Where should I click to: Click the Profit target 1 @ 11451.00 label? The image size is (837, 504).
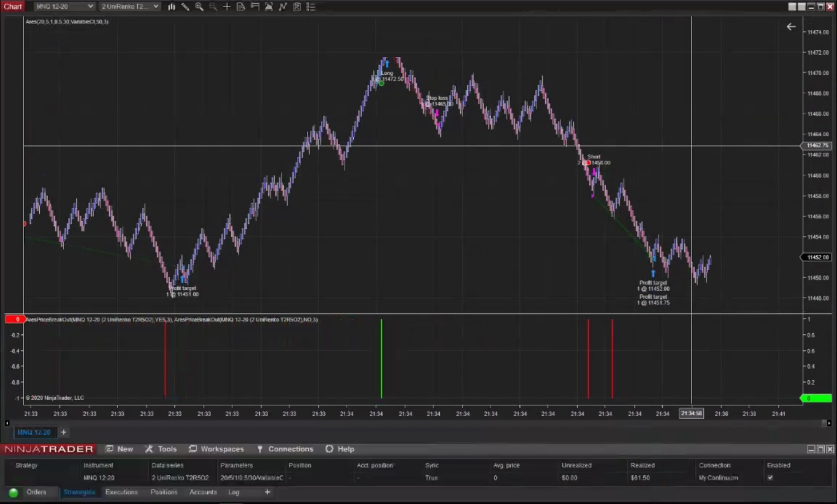click(183, 291)
